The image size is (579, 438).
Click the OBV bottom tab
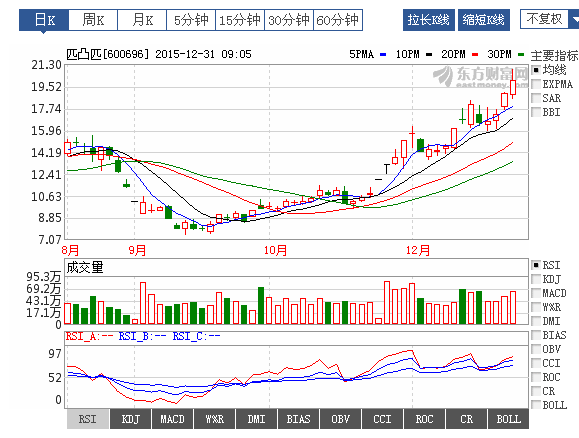click(x=340, y=419)
